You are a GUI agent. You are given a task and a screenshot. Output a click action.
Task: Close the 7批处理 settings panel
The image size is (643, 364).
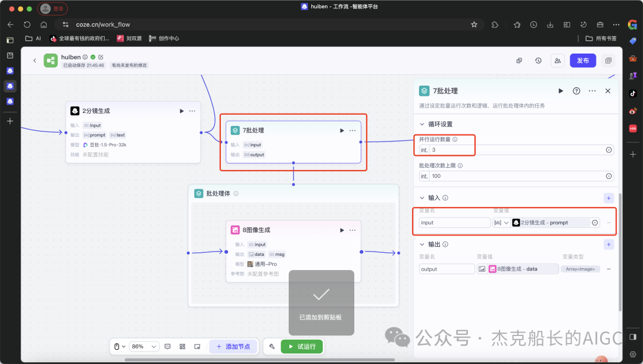(x=608, y=91)
